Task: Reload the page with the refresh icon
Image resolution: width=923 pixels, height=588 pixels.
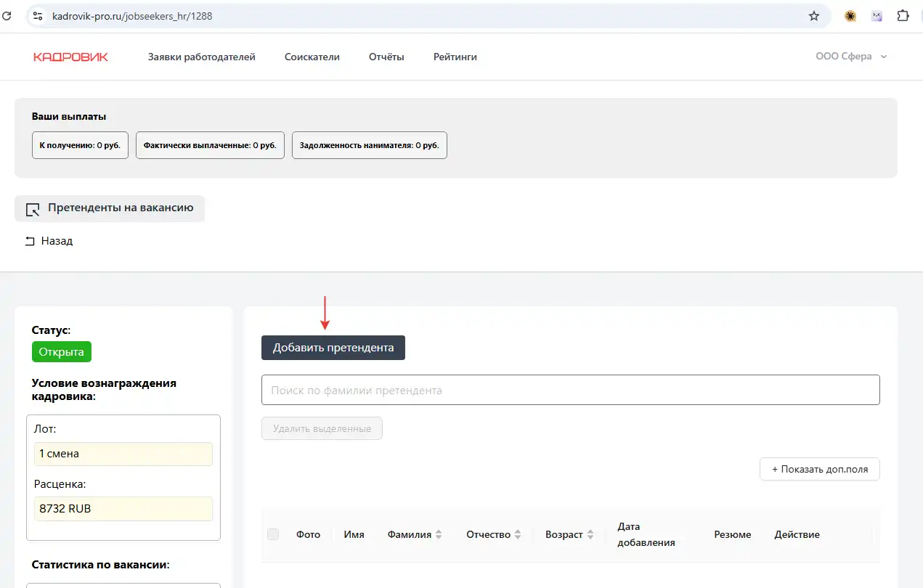Action: click(x=6, y=16)
